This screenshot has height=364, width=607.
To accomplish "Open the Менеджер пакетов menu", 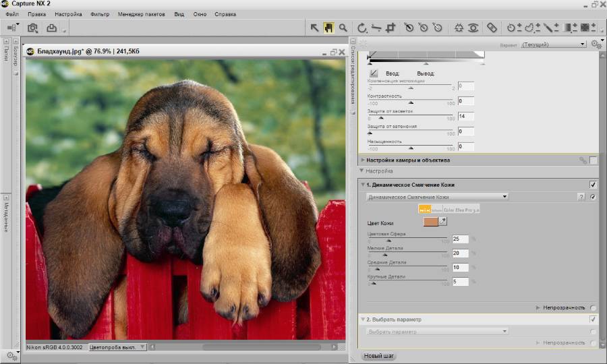I will 141,14.
